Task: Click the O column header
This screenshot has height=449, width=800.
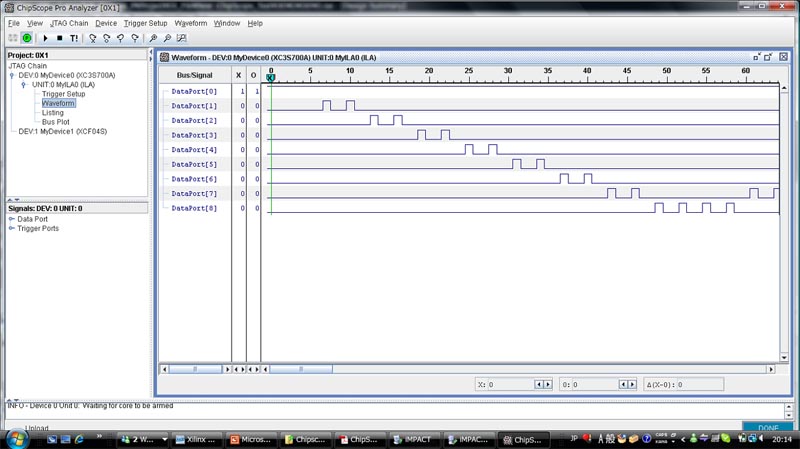Action: [x=253, y=75]
